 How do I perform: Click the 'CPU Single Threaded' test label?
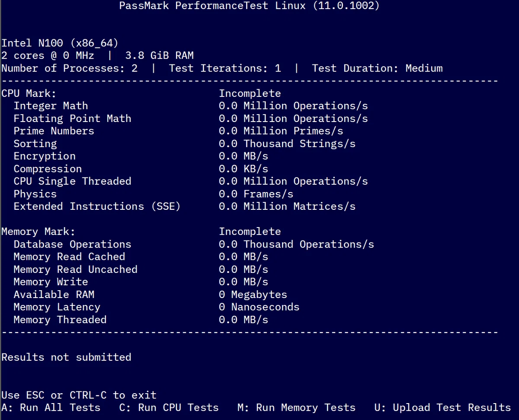(x=72, y=181)
